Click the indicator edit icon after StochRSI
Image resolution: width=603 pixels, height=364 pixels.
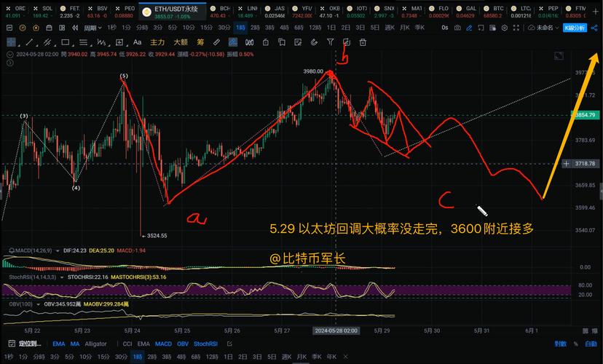click(229, 344)
